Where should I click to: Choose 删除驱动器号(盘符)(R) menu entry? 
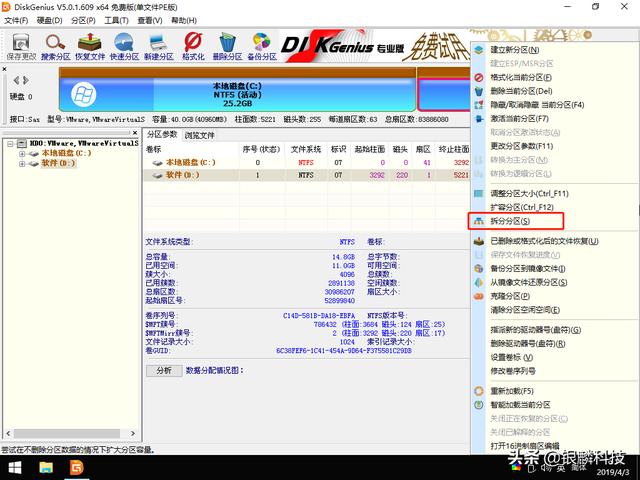click(x=554, y=344)
